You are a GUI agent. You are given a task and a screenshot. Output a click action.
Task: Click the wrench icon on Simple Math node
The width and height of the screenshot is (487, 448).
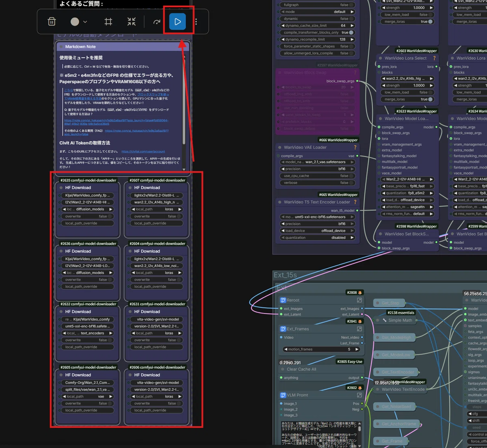tap(384, 320)
